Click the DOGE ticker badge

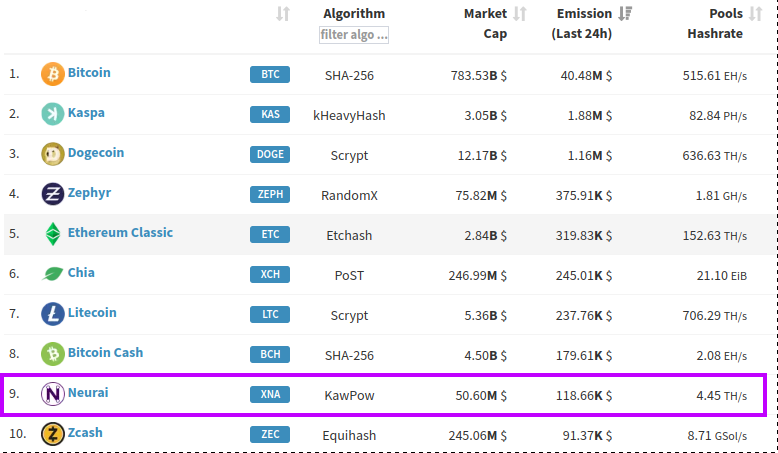click(270, 154)
